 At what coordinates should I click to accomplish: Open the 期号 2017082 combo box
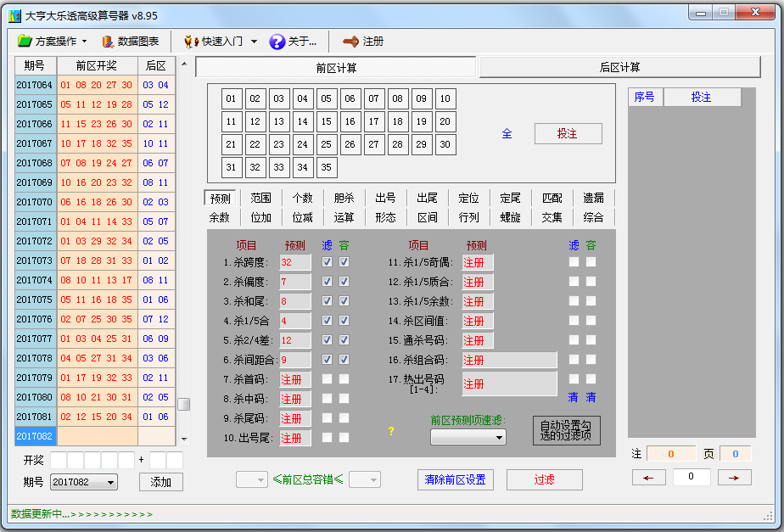pyautogui.click(x=83, y=482)
